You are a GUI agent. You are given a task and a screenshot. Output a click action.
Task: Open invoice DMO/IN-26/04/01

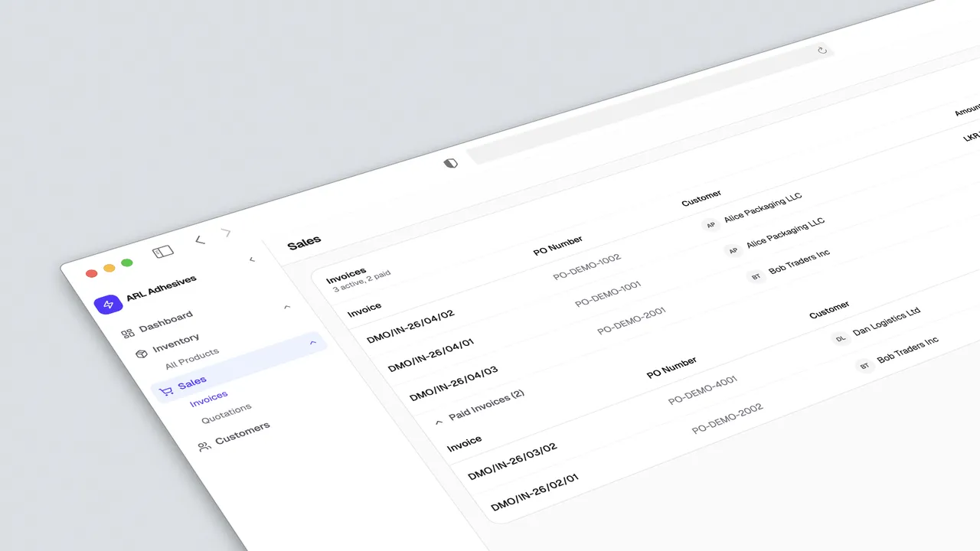click(431, 354)
